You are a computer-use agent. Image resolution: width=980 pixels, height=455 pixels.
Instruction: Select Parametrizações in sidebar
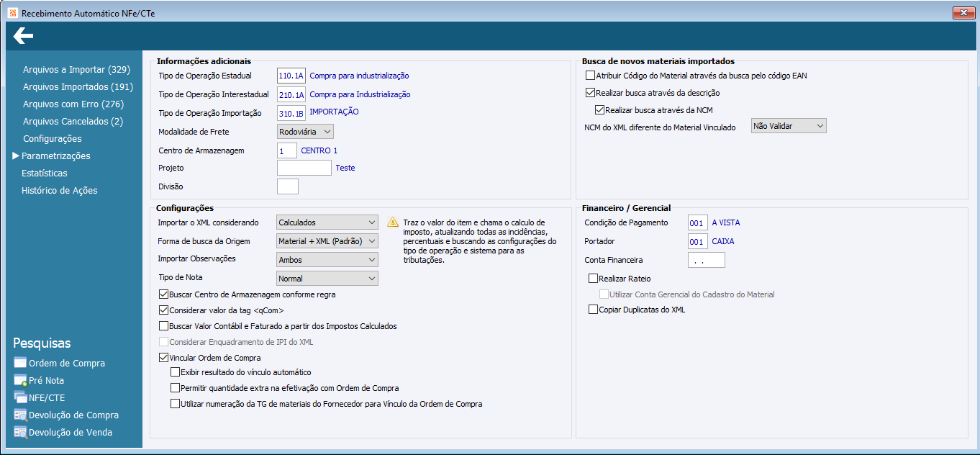pos(56,156)
